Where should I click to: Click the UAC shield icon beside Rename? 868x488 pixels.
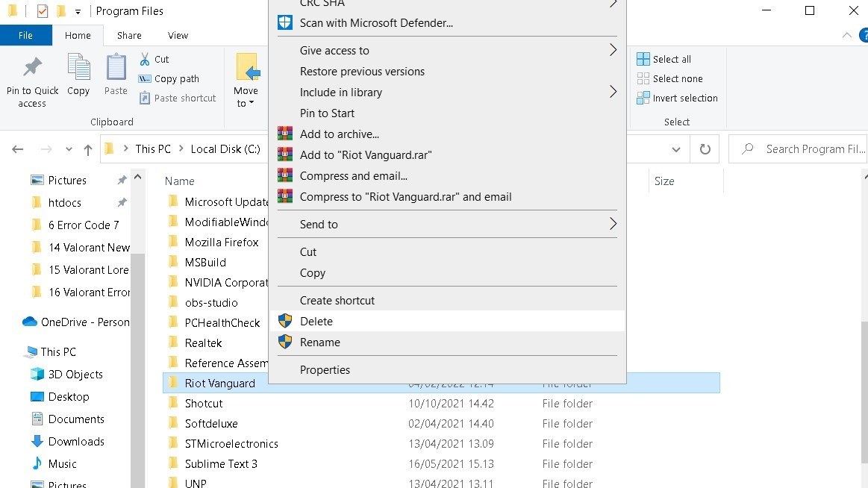point(285,342)
